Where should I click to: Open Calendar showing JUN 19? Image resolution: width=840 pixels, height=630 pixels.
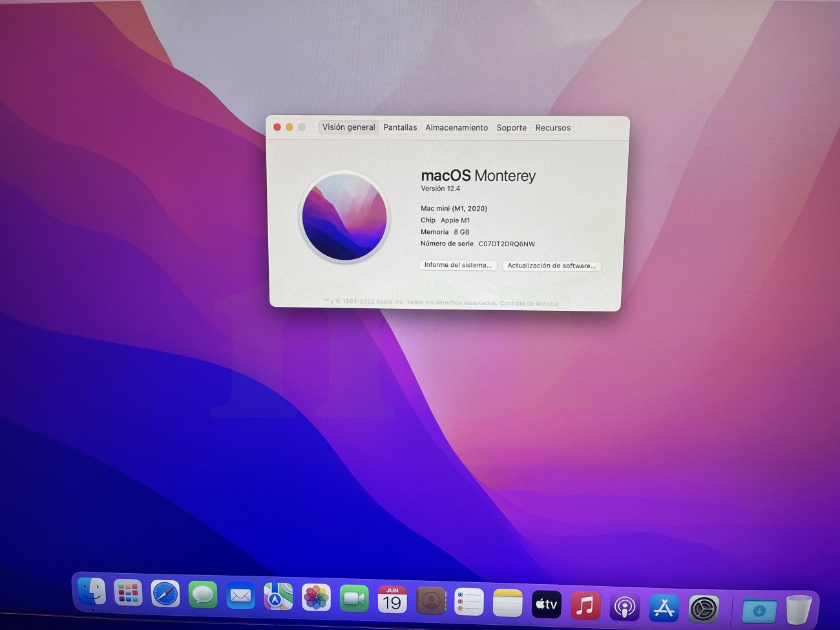(x=392, y=600)
